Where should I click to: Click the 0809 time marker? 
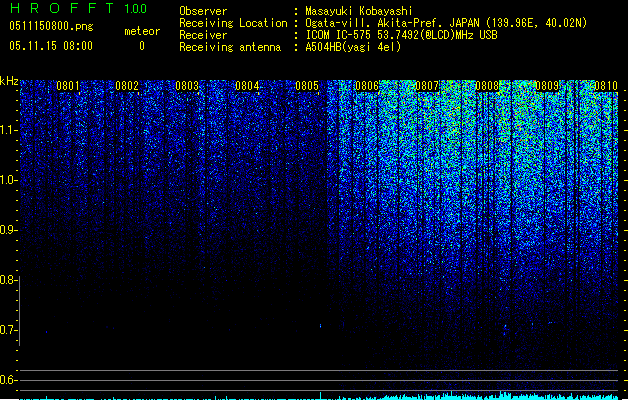point(547,86)
